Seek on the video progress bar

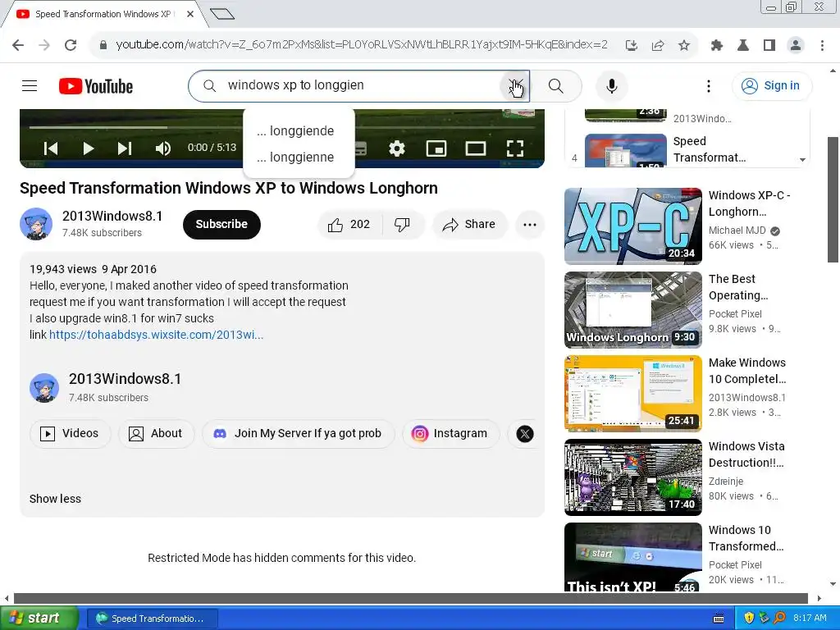click(x=282, y=127)
